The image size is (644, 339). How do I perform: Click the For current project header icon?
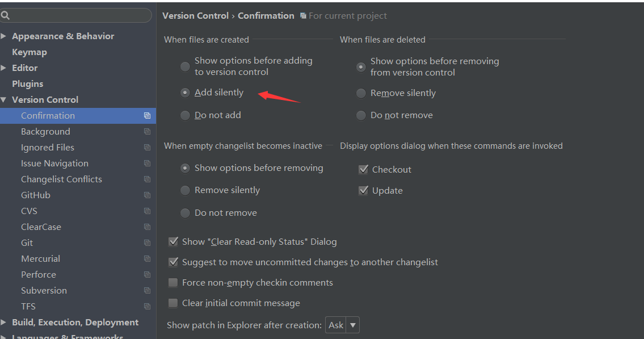click(x=303, y=15)
